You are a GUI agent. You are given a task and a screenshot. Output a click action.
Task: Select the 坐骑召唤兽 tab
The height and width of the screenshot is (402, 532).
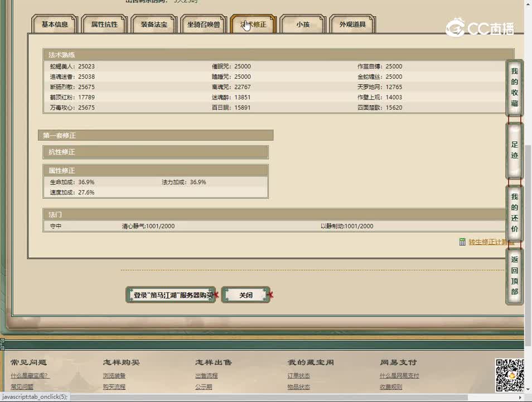click(x=204, y=25)
